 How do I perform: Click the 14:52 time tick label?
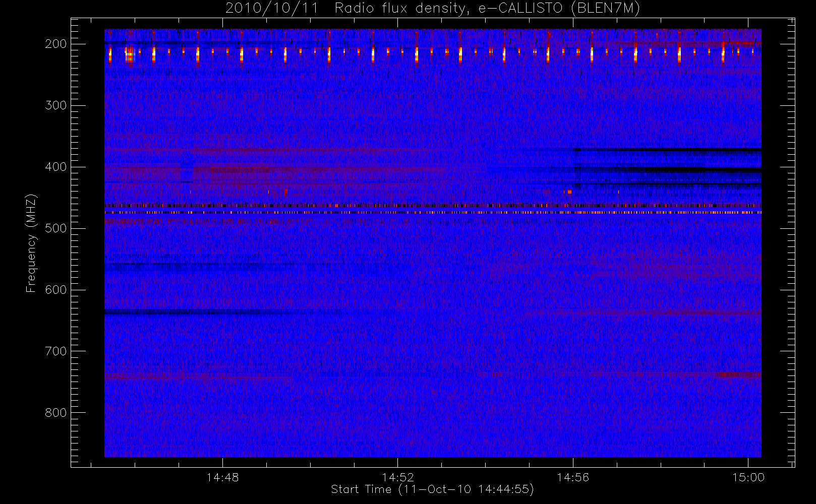(x=398, y=477)
